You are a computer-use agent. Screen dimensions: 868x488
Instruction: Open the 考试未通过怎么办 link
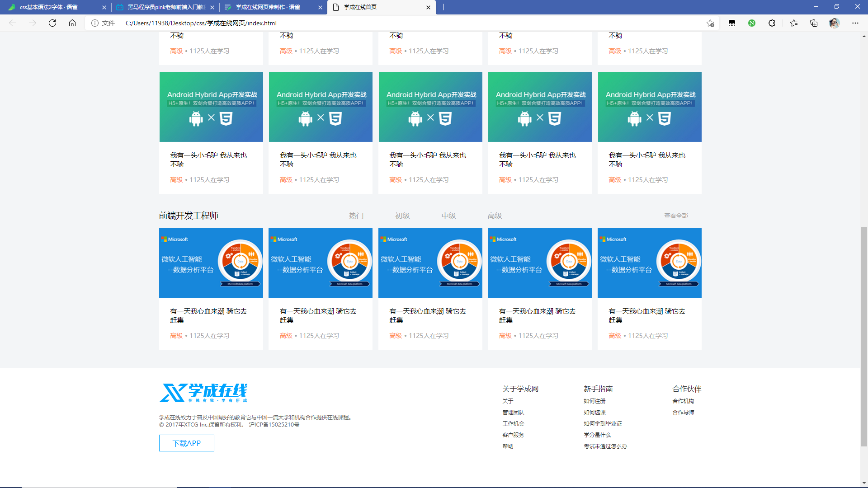click(x=605, y=446)
